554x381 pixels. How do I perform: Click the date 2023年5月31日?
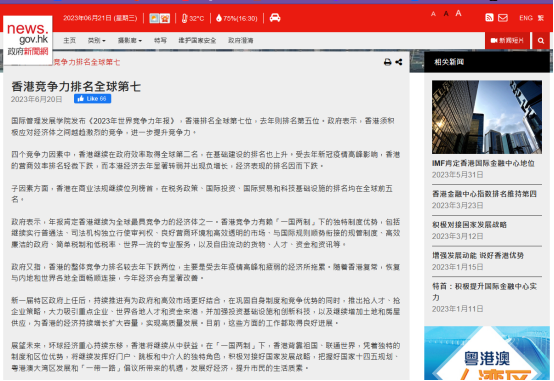pos(457,175)
